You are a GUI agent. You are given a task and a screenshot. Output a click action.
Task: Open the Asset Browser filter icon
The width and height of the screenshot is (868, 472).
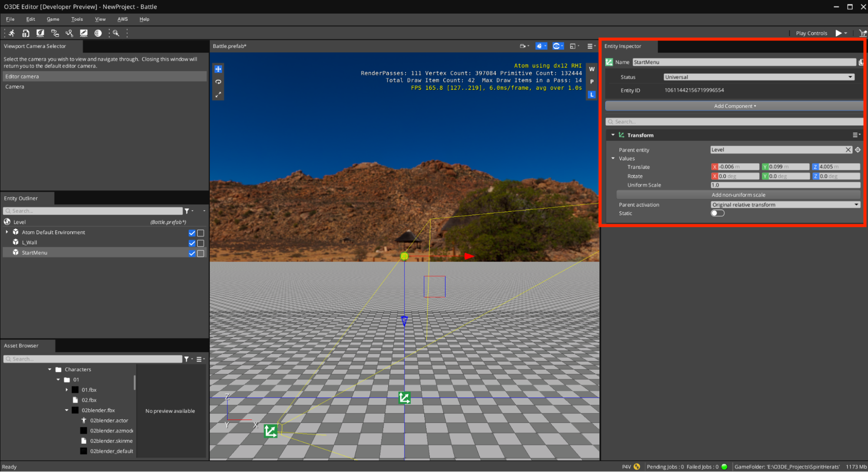point(188,359)
